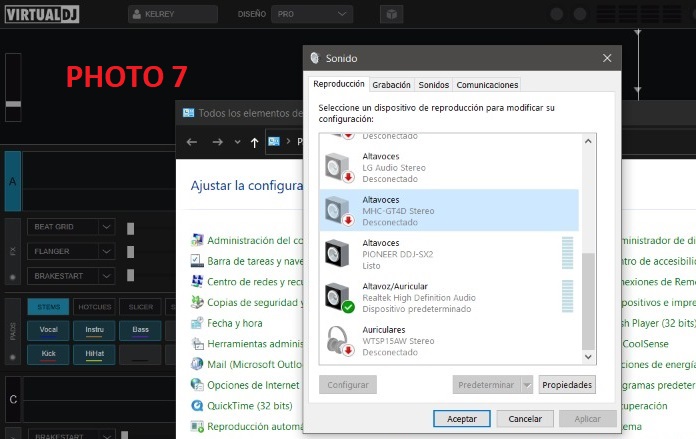Go up one level in Control Panel
This screenshot has width=696, height=439.
[254, 142]
